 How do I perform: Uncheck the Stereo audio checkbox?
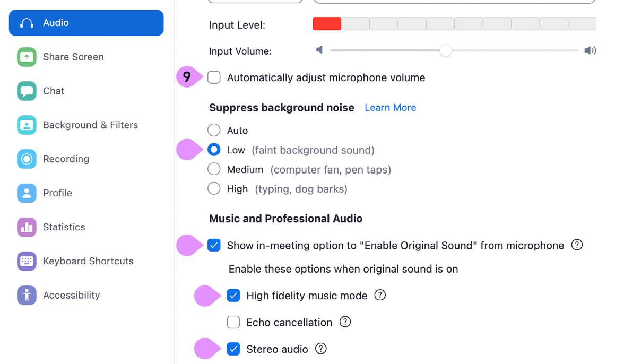point(233,349)
